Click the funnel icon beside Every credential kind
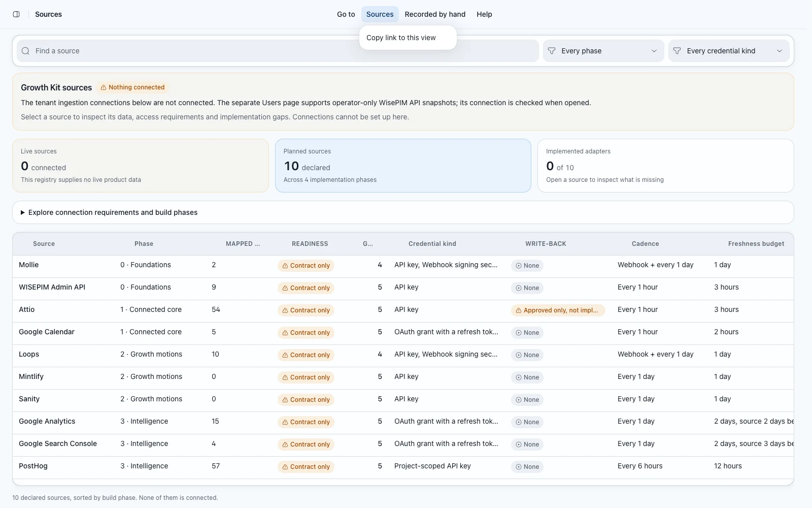This screenshot has width=812, height=508. click(x=677, y=51)
